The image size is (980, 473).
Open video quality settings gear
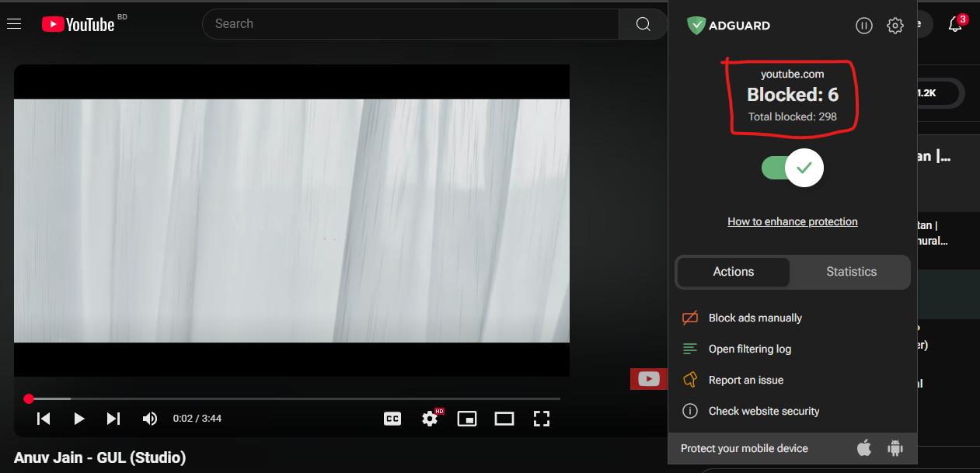tap(430, 419)
